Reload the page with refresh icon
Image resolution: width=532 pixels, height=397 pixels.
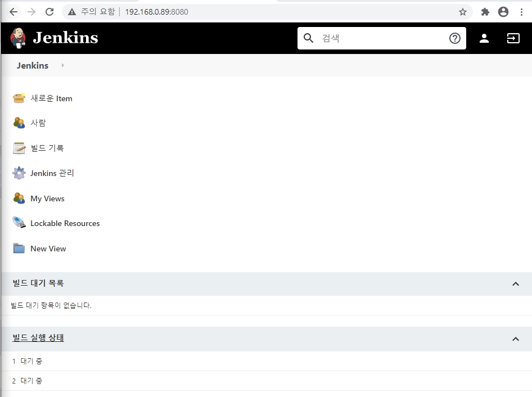49,12
